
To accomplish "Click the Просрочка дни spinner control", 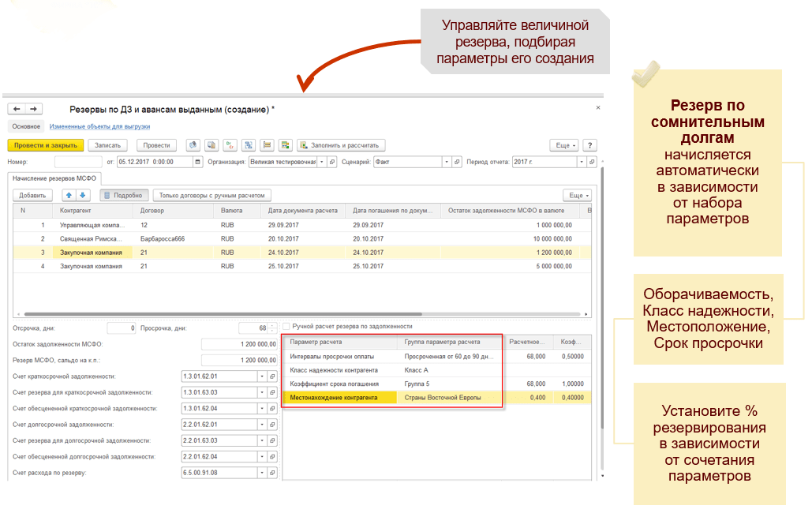I will pos(273,328).
